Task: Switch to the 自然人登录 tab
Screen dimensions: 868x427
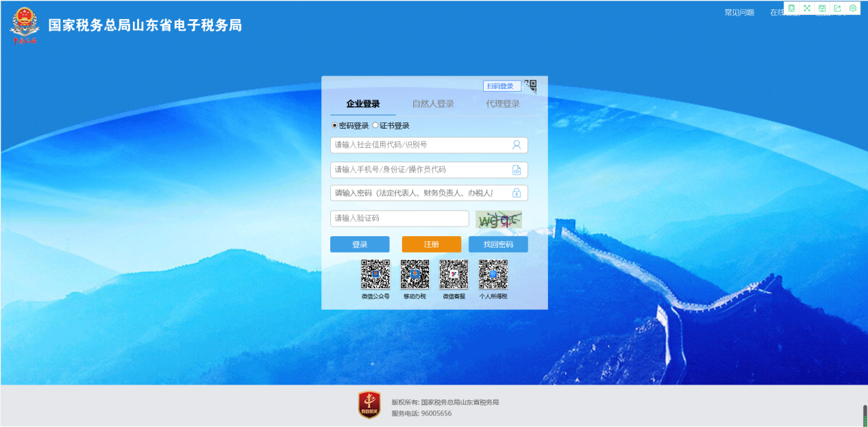Action: click(x=433, y=104)
